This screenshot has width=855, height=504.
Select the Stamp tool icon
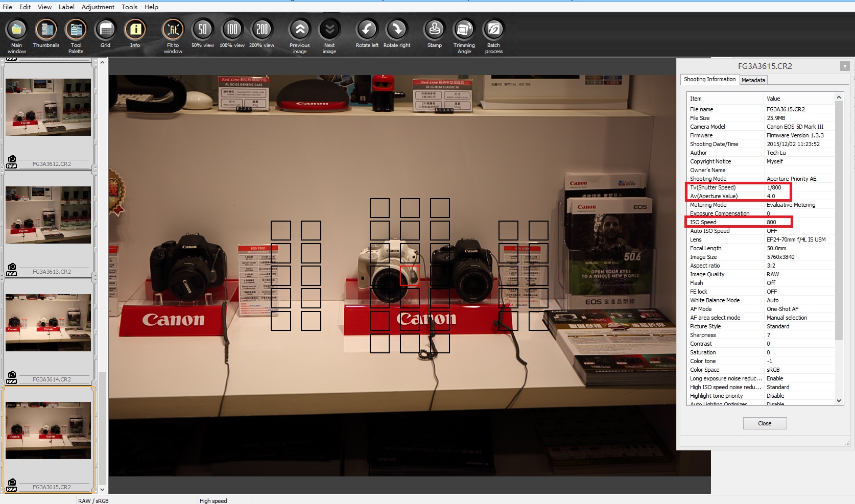435,30
